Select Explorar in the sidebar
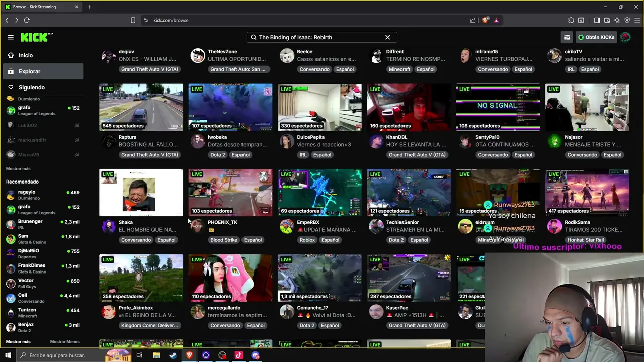Viewport: 644px width, 362px height. click(x=43, y=71)
